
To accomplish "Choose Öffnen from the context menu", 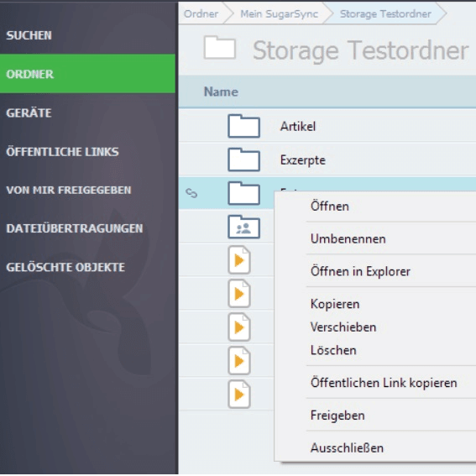I will 330,207.
